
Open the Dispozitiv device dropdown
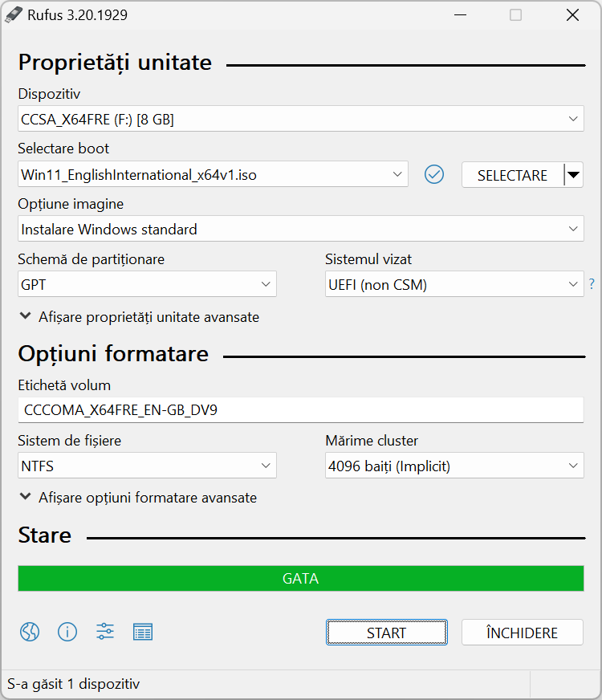tap(301, 119)
